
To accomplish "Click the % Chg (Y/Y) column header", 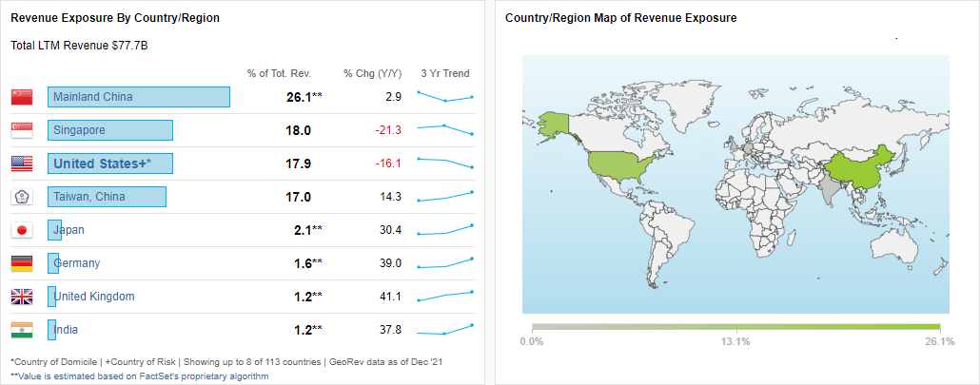I will [373, 73].
